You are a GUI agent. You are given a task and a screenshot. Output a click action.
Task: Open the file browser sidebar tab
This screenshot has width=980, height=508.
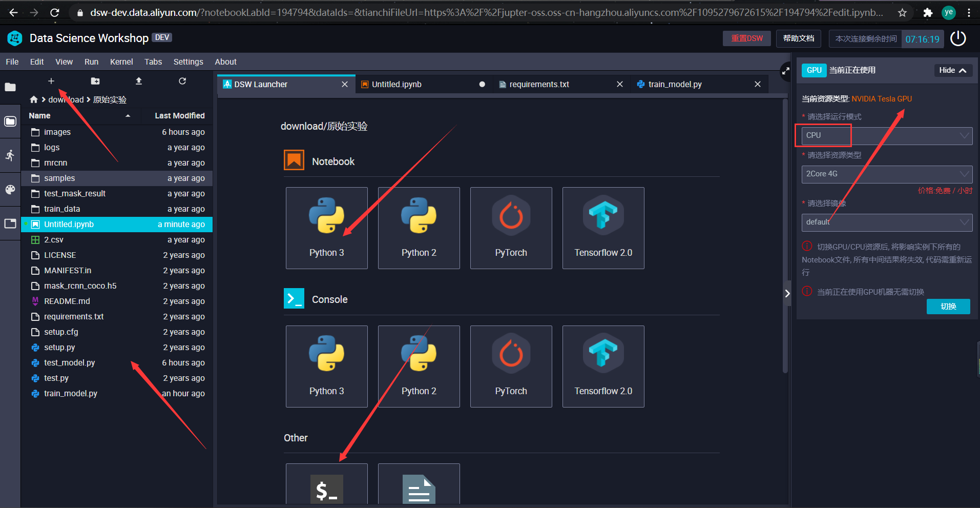(10, 87)
